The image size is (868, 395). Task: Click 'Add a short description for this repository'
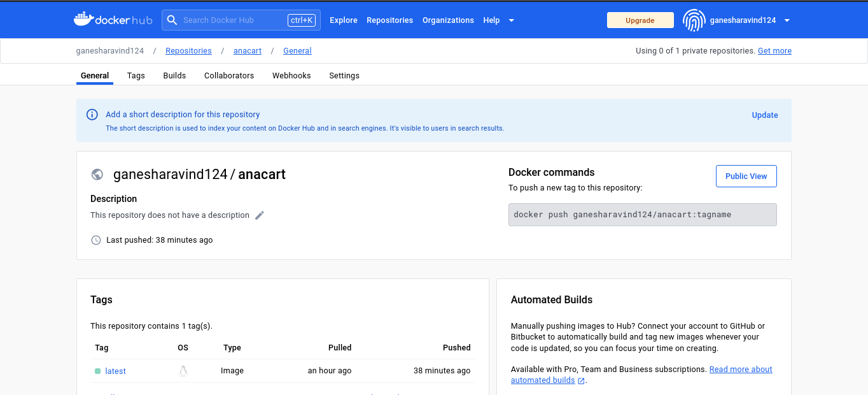click(x=183, y=115)
